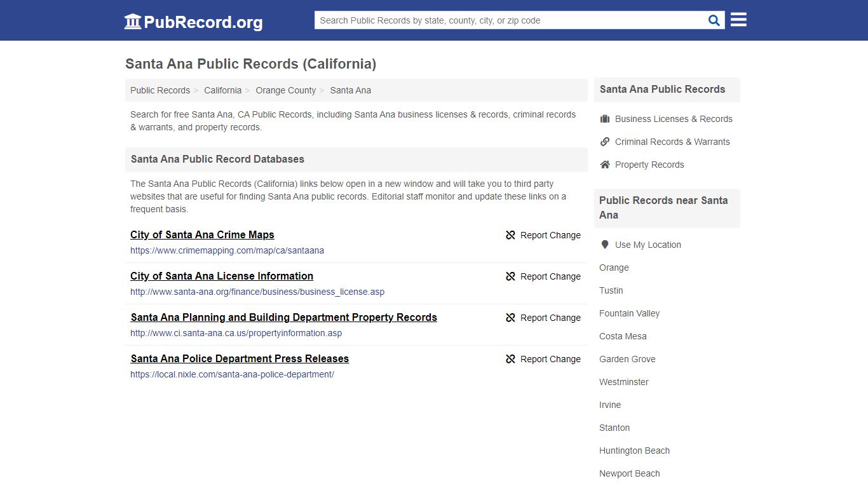868x488 pixels.
Task: Open the hamburger menu icon
Action: click(x=738, y=20)
